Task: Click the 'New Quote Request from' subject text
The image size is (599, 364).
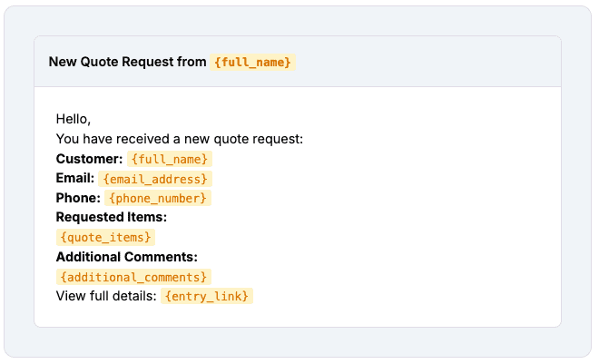Action: pyautogui.click(x=127, y=62)
